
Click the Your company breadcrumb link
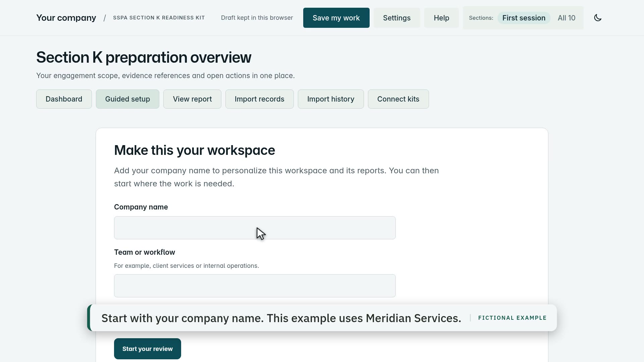(x=66, y=18)
